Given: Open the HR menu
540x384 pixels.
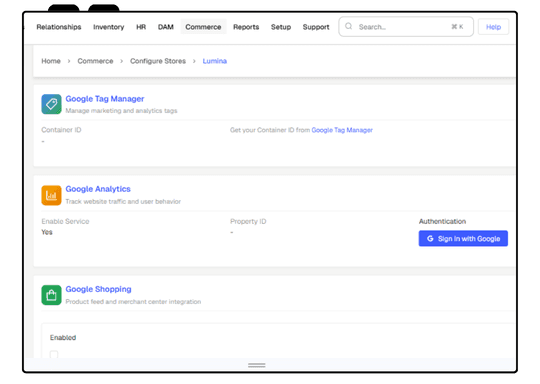Looking at the screenshot, I should pos(141,27).
